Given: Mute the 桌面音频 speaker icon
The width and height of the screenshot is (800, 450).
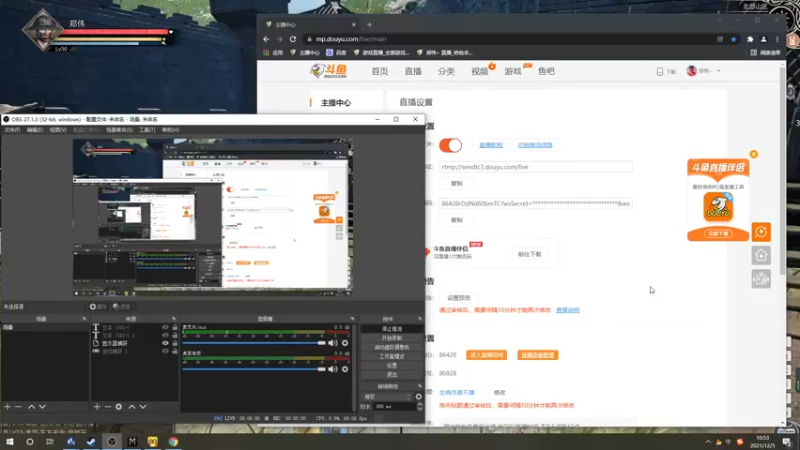Looking at the screenshot, I should [333, 369].
